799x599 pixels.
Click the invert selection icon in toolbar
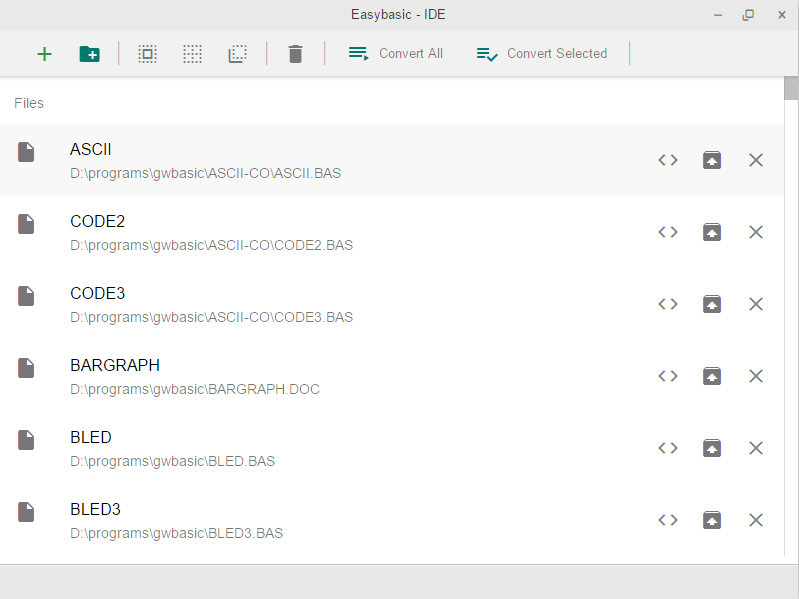click(237, 54)
